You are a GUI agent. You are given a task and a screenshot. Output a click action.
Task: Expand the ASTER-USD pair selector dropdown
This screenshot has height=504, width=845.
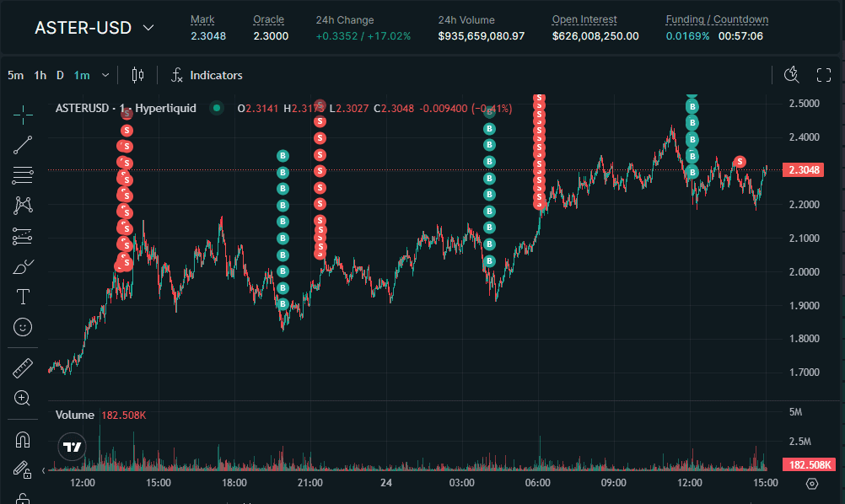[x=148, y=28]
